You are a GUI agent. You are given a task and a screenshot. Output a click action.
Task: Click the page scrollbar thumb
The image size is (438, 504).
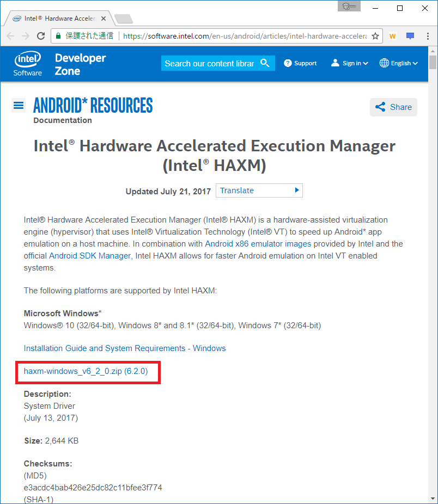433,63
